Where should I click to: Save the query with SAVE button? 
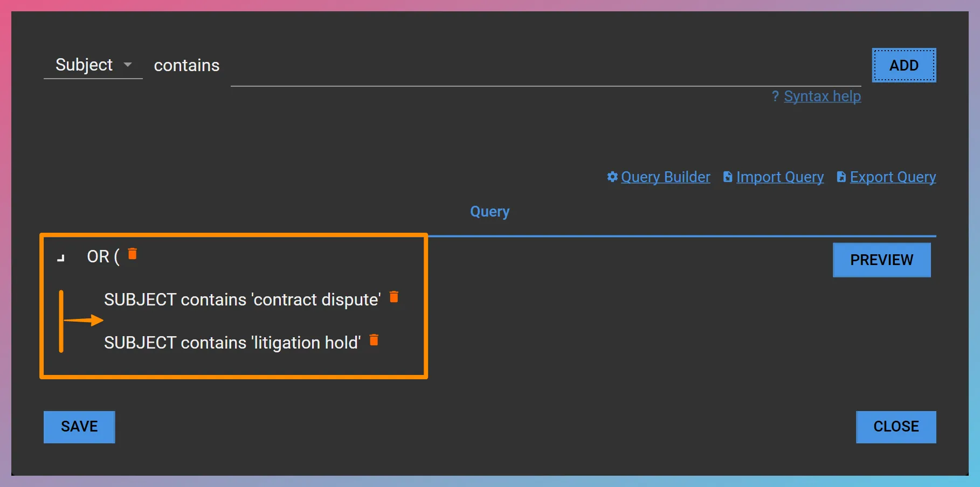[79, 427]
